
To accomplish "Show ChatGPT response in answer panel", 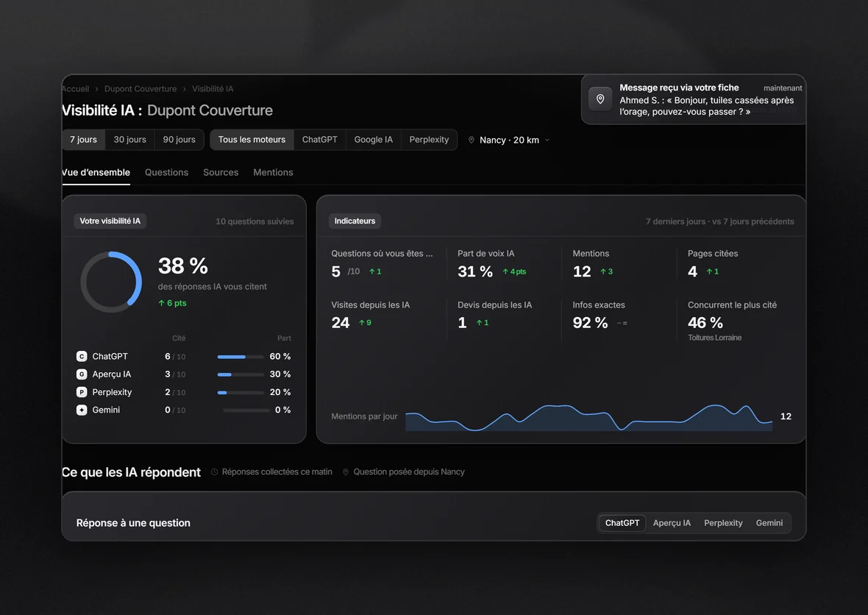I will (x=622, y=523).
